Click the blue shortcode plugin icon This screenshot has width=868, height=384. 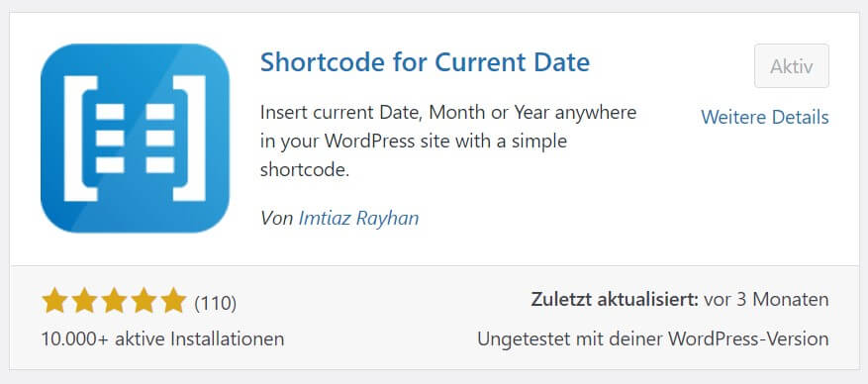[x=135, y=138]
